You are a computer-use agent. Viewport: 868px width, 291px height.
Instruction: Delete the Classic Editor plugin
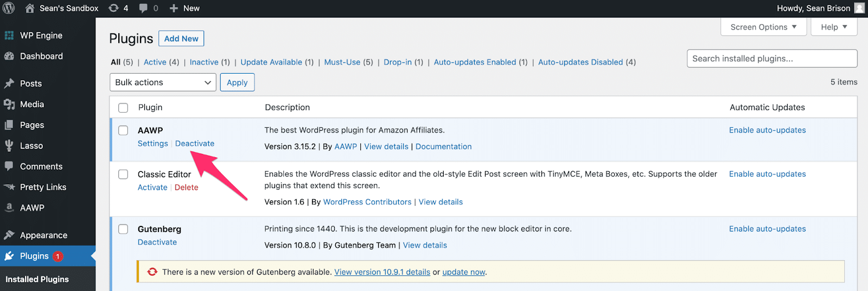pos(187,187)
